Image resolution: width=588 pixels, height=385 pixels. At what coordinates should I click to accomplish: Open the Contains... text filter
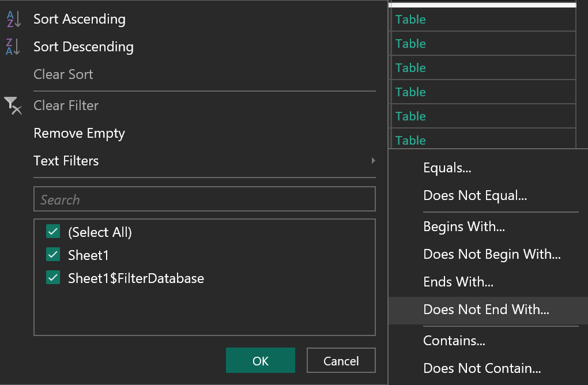click(454, 341)
